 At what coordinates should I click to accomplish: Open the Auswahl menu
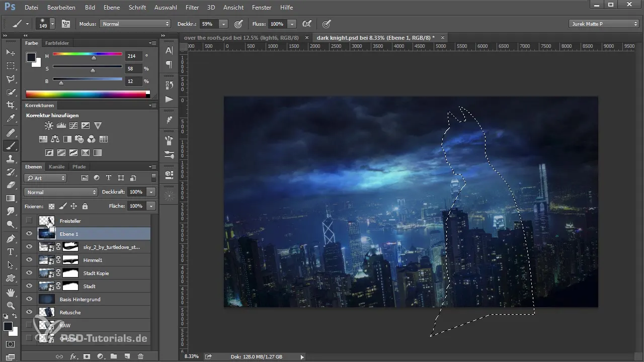[x=166, y=8]
